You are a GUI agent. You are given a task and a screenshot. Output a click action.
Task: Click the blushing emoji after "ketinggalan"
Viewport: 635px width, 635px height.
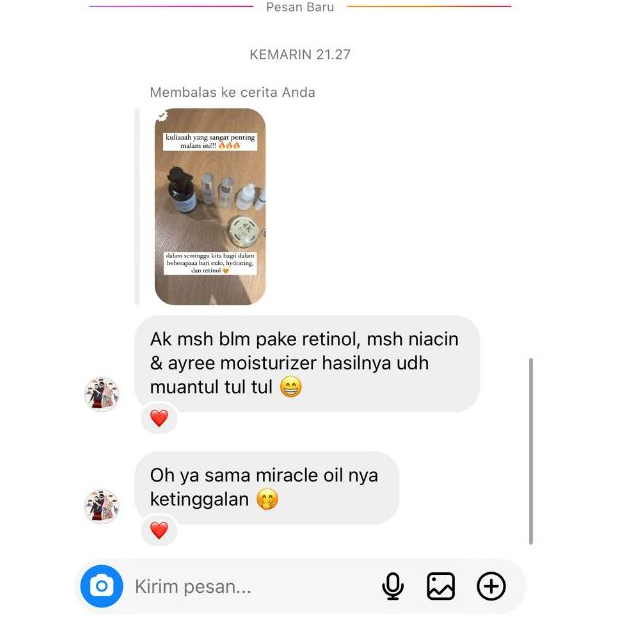tap(267, 499)
